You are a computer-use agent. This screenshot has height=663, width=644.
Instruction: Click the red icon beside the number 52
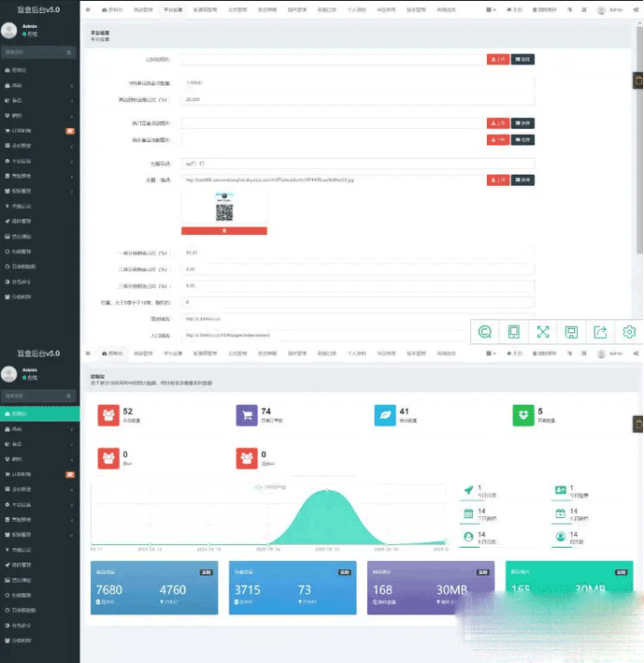(108, 415)
